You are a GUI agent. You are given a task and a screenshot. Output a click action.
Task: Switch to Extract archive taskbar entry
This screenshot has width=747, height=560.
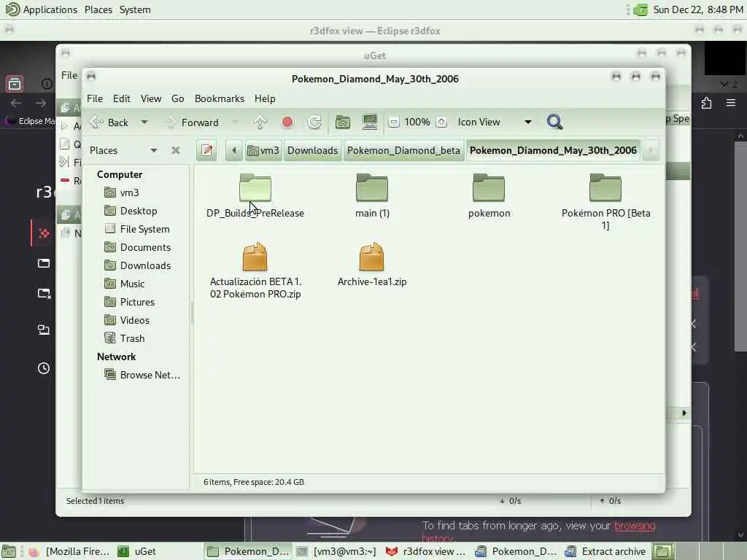tap(606, 551)
